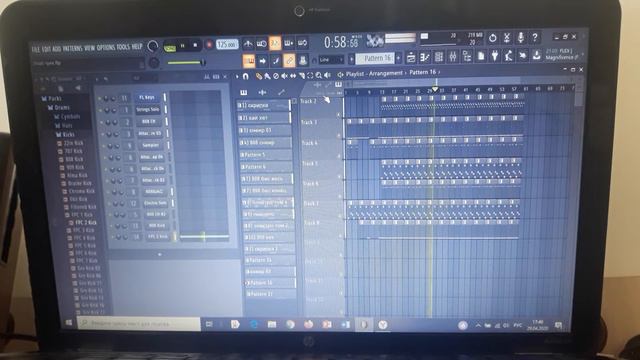This screenshot has width=640, height=360.
Task: Add a channel with the plus button
Action: click(160, 254)
